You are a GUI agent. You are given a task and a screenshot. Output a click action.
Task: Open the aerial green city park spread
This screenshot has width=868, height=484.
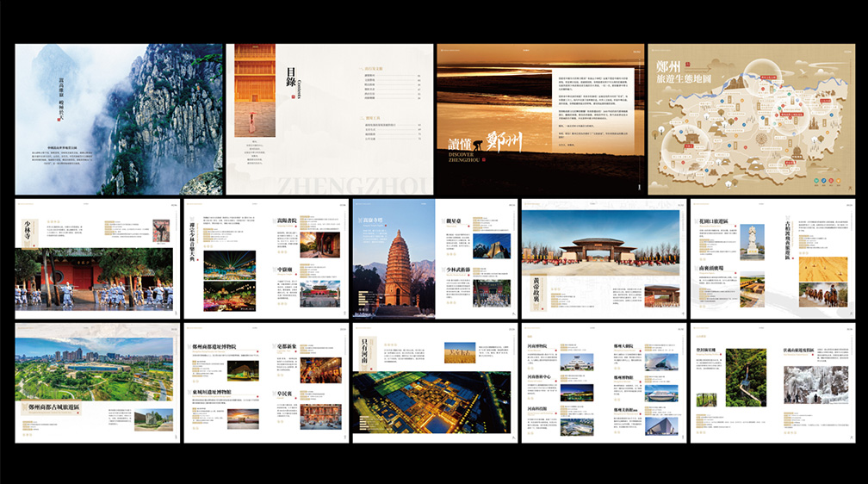[97, 383]
